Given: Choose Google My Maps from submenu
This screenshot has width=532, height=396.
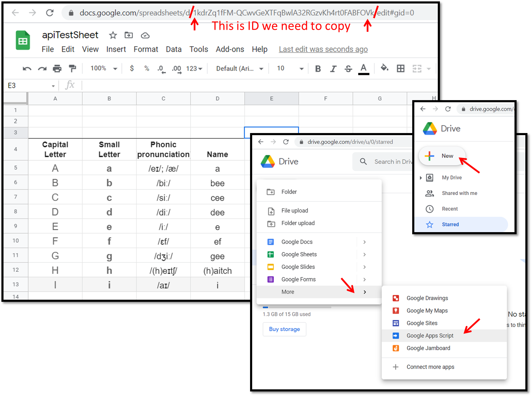Looking at the screenshot, I should click(x=444, y=311).
